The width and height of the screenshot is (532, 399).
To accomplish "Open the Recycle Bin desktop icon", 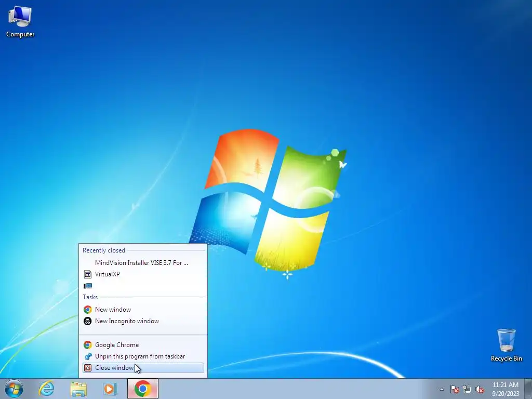I will pyautogui.click(x=506, y=345).
